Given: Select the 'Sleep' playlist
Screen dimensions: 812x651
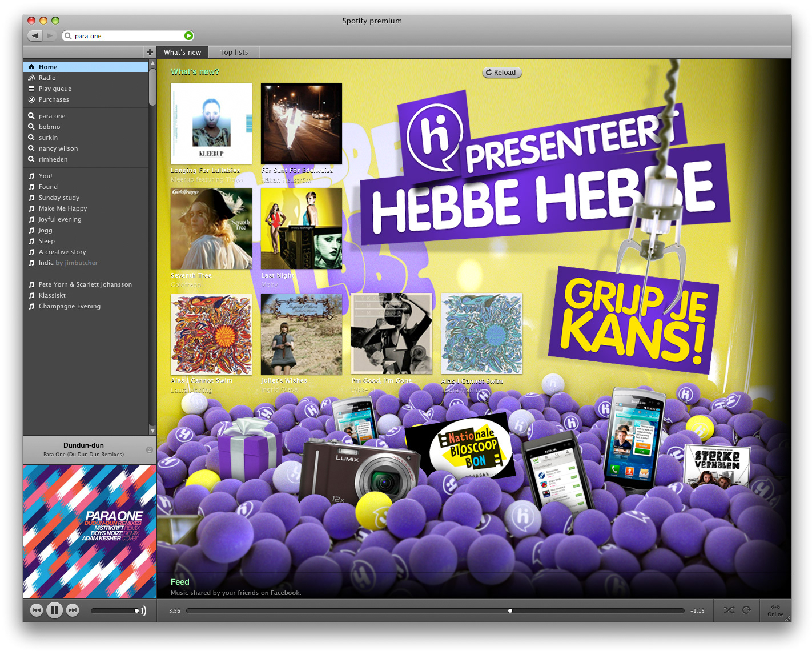Looking at the screenshot, I should click(86, 241).
